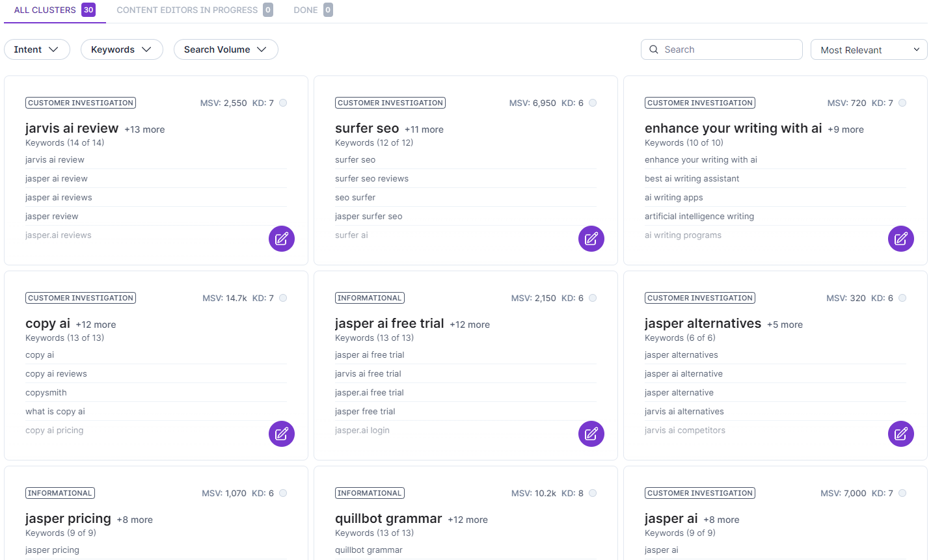Open editor for enhance your writing with ai cluster
Viewport: 931px width, 560px height.
901,239
